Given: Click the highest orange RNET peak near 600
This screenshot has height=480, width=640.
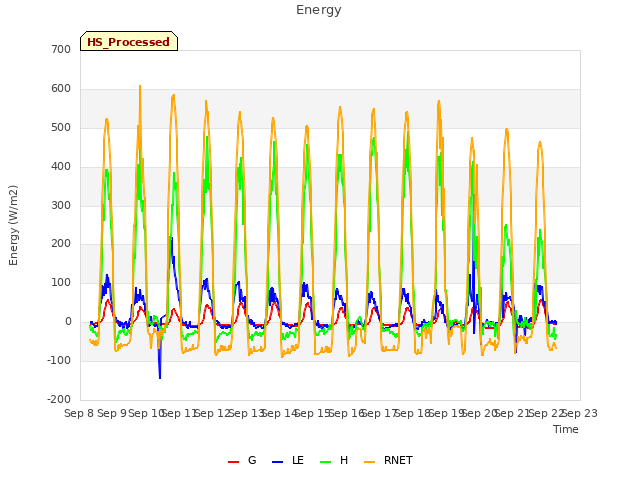Looking at the screenshot, I should [140, 87].
